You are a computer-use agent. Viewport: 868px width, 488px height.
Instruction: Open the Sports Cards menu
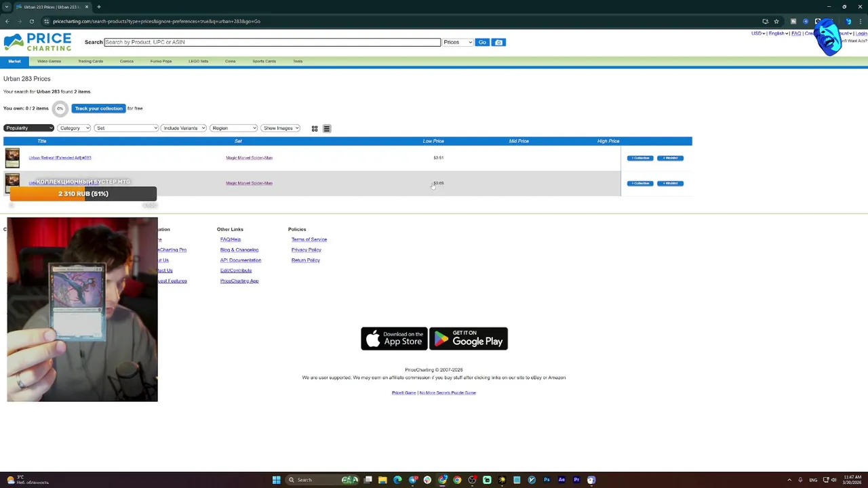coord(264,61)
